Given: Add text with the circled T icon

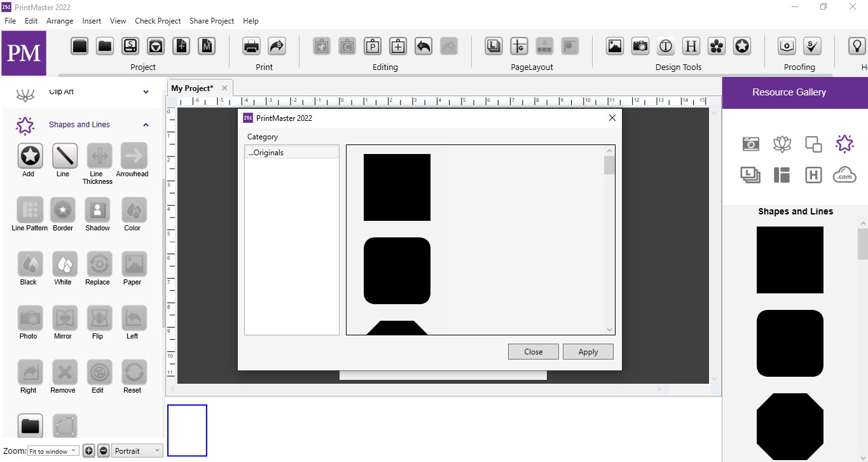Looking at the screenshot, I should [666, 46].
